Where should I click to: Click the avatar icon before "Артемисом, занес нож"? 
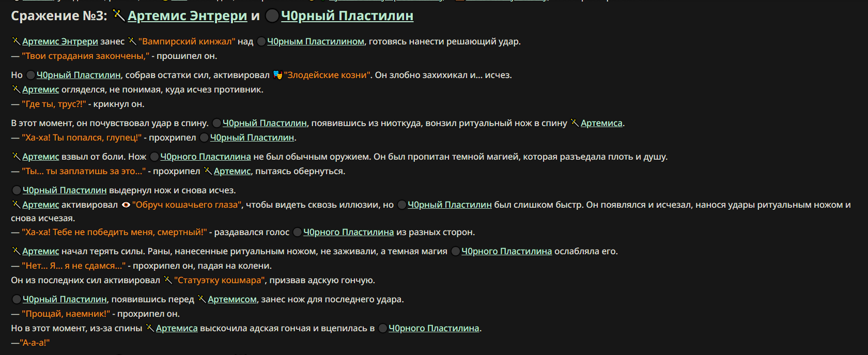[x=202, y=299]
